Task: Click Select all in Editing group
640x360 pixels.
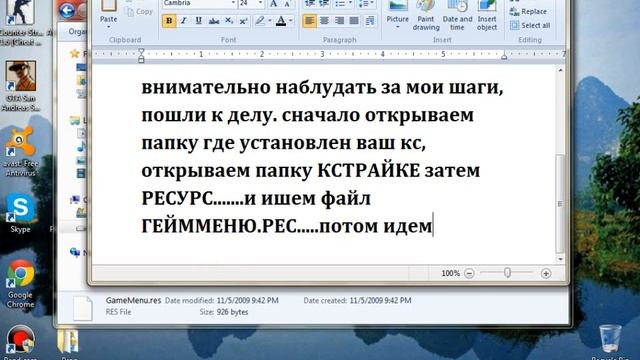Action: click(530, 25)
